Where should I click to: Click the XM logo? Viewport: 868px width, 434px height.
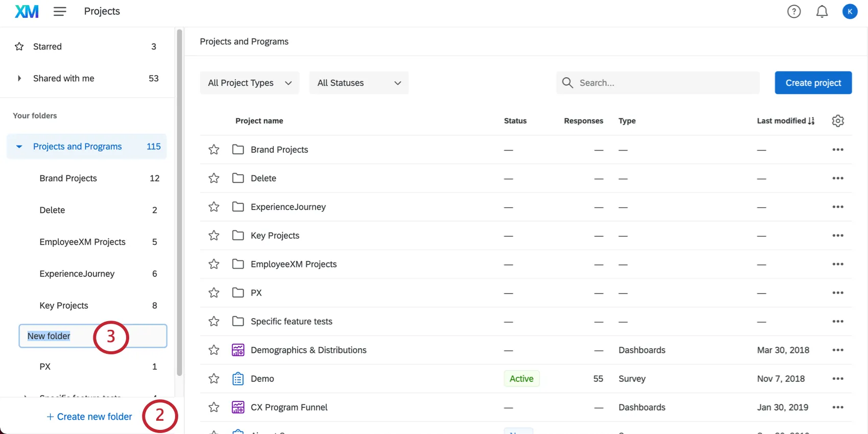pyautogui.click(x=27, y=11)
